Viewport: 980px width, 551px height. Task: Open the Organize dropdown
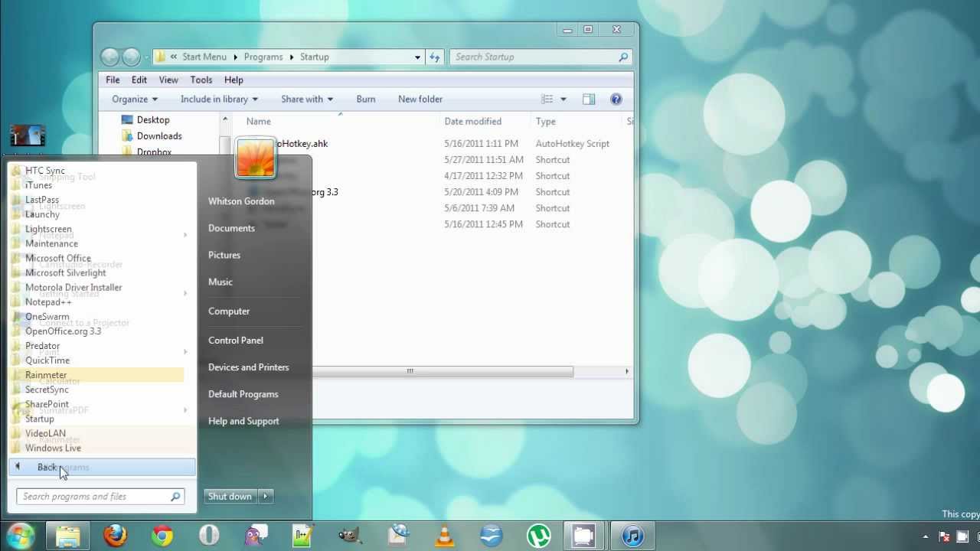(x=135, y=99)
